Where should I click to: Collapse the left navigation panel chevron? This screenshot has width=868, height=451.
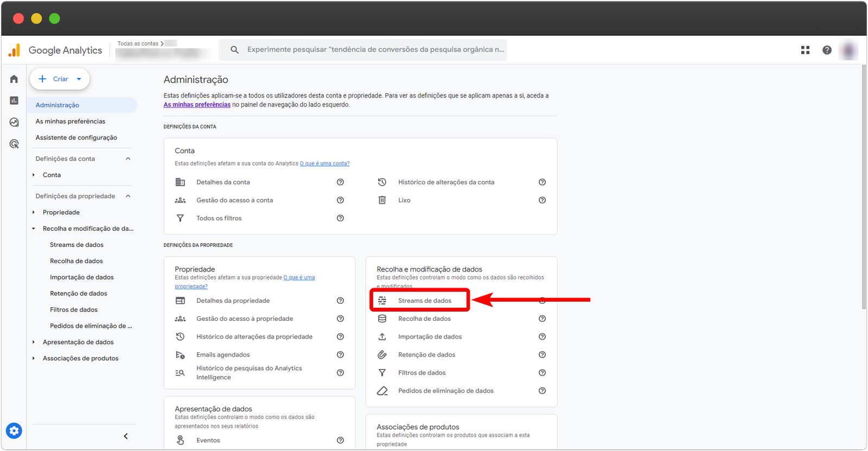pyautogui.click(x=126, y=436)
